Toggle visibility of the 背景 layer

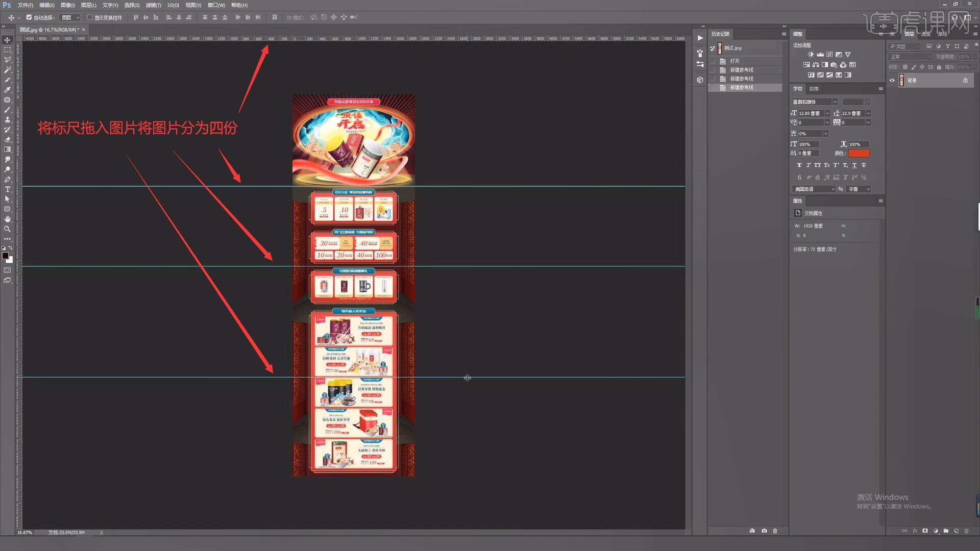[892, 80]
